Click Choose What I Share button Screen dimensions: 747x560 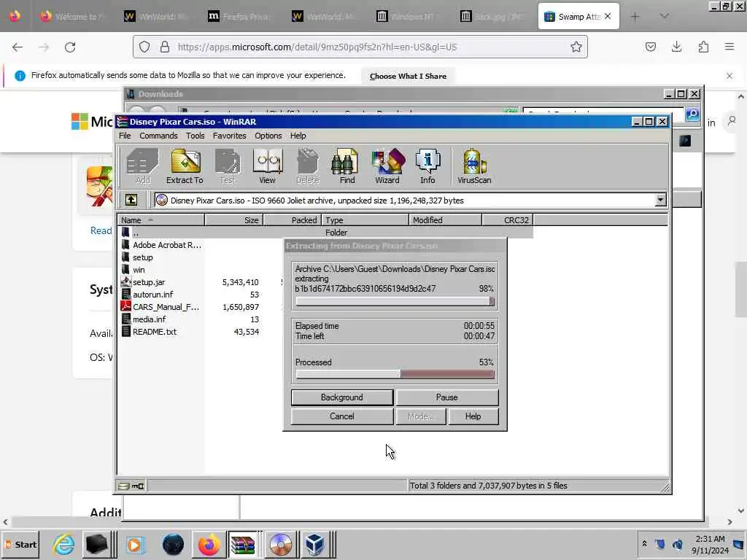point(408,76)
